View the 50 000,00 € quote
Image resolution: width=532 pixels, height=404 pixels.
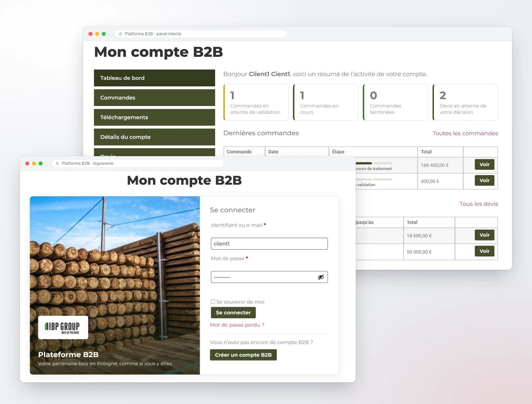tap(484, 251)
